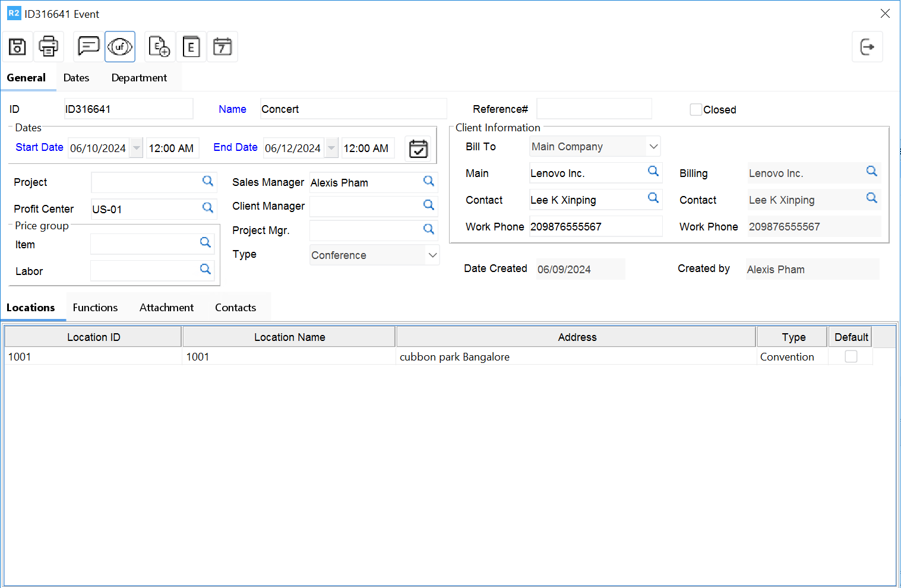This screenshot has width=901, height=588.
Task: Switch to the Department tab
Action: click(x=139, y=78)
